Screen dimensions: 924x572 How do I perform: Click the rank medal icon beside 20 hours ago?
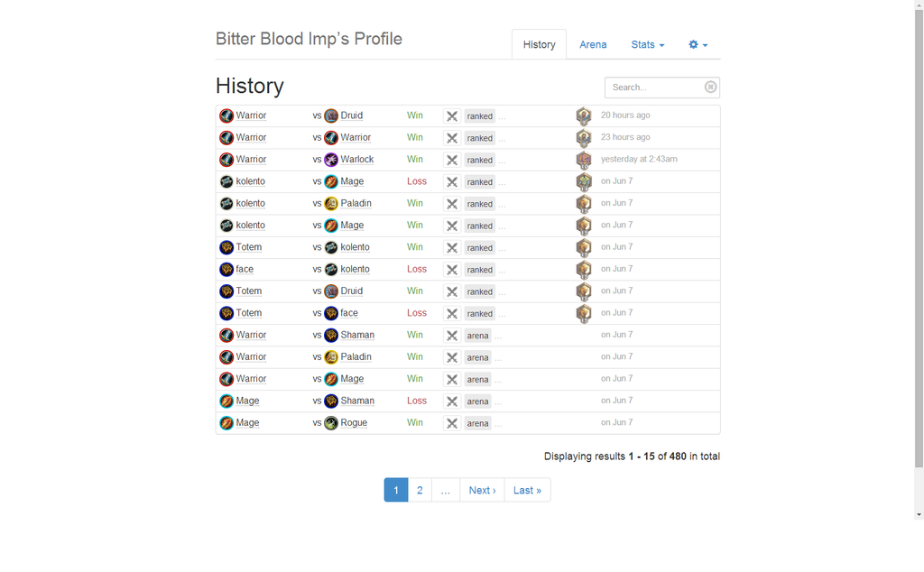[584, 116]
